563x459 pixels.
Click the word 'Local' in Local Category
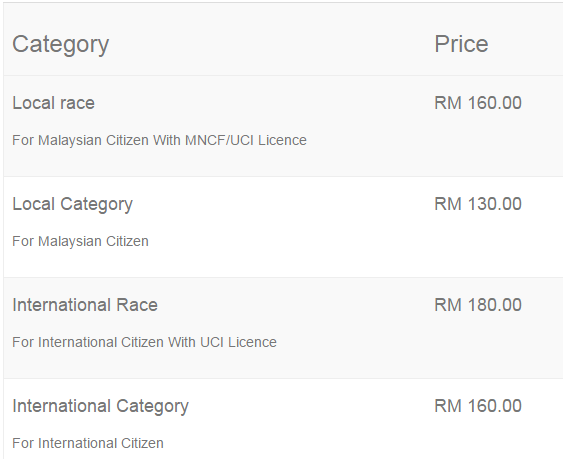click(33, 204)
